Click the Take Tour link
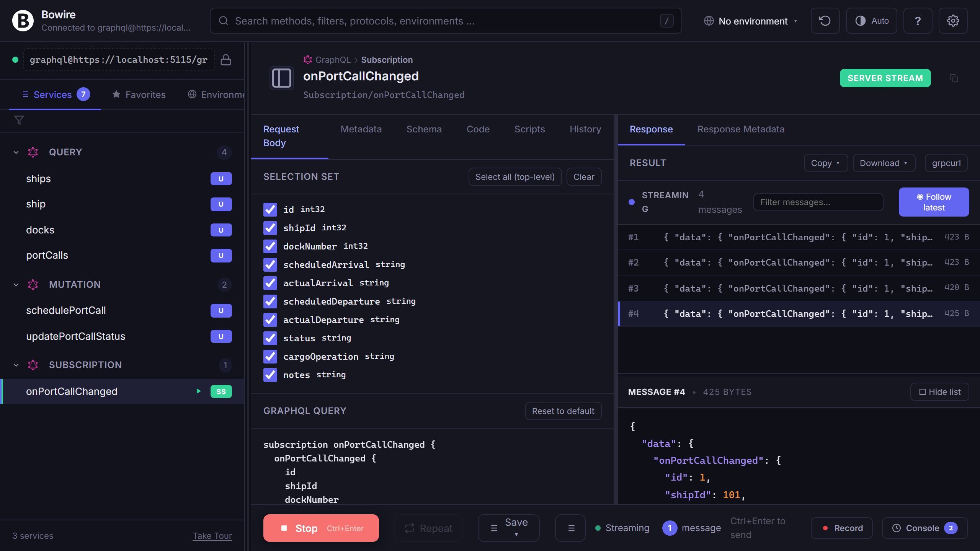Viewport: 980px width, 551px height. [x=212, y=536]
